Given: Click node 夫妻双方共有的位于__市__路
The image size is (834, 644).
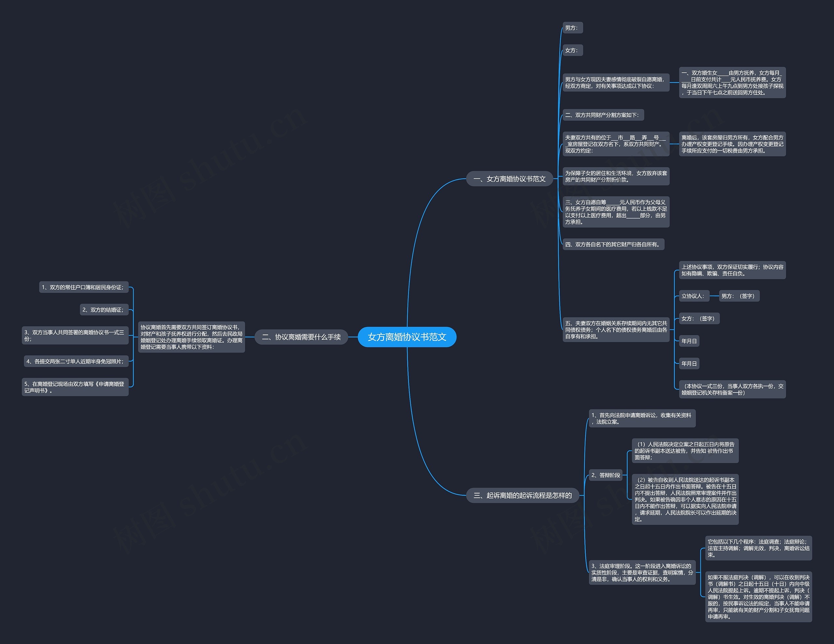Looking at the screenshot, I should pyautogui.click(x=616, y=144).
